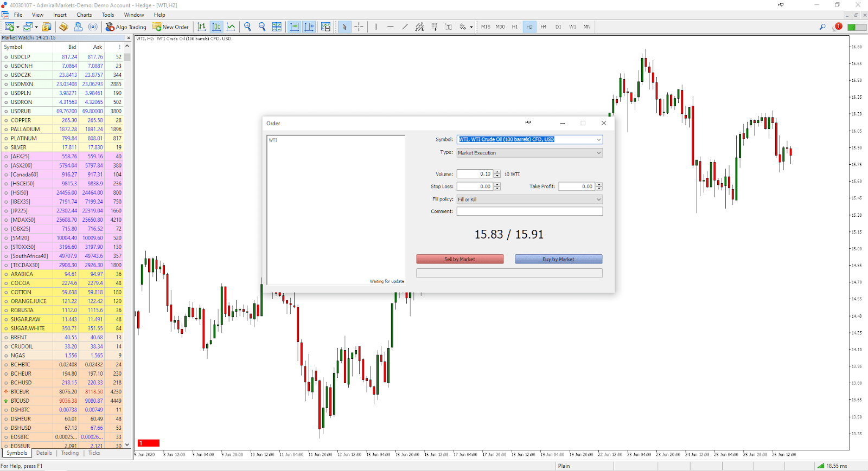Open the new chart icon's dropdown arrow
Viewport: 868px width, 471px height.
17,27
